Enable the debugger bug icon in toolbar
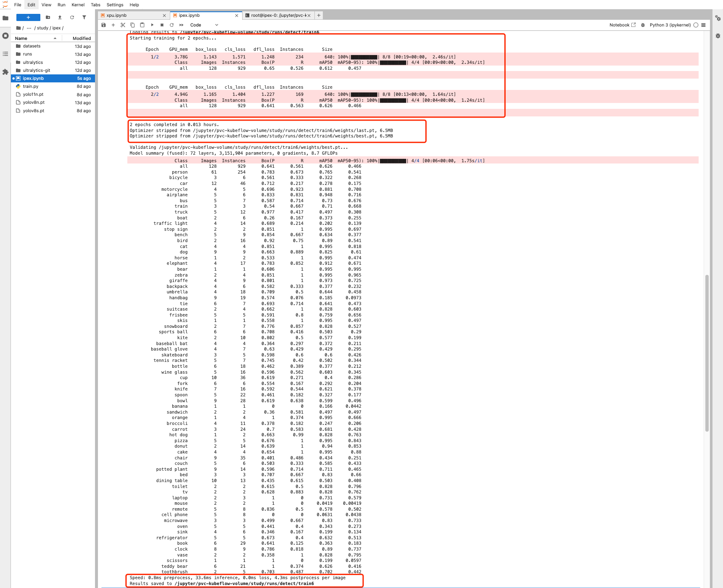This screenshot has width=723, height=588. point(643,25)
